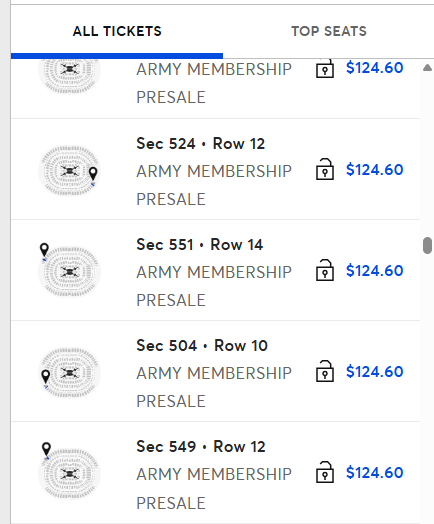Click the Sec 551 stadium map thumbnail
This screenshot has width=434, height=524.
click(69, 271)
